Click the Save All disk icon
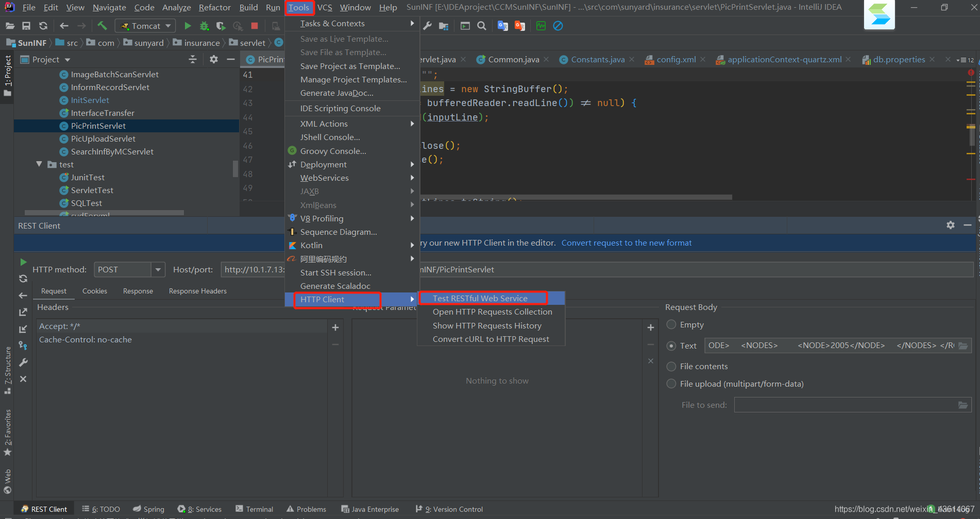980x519 pixels. pos(26,26)
